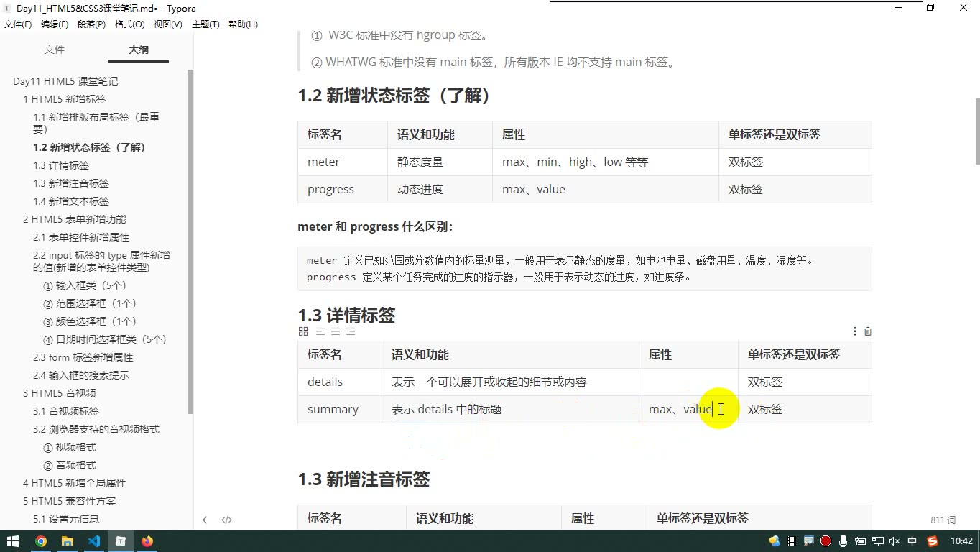
Task: Open 编辑(E) menu
Action: [55, 24]
